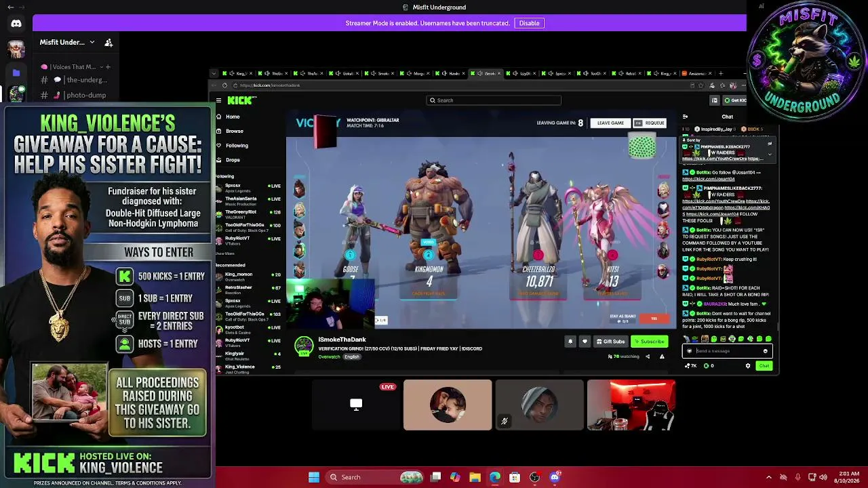This screenshot has width=868, height=488.
Task: Collapse the Kick chat panel arrow
Action: click(685, 117)
